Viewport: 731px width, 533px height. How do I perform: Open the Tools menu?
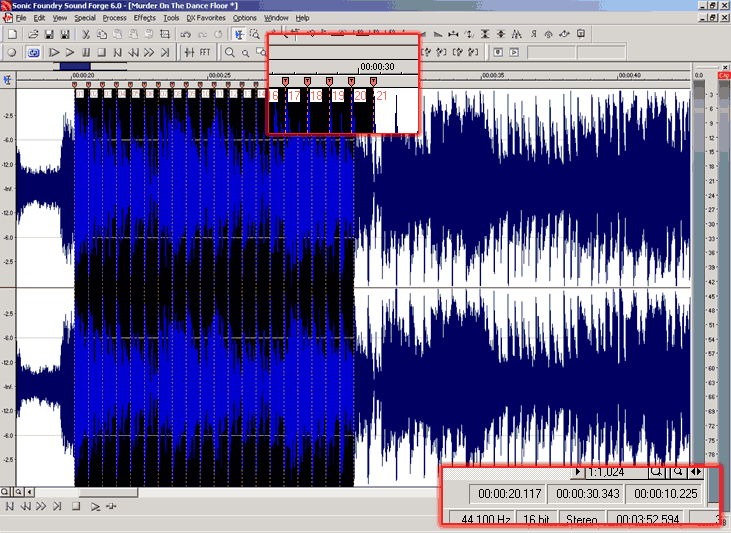click(171, 18)
